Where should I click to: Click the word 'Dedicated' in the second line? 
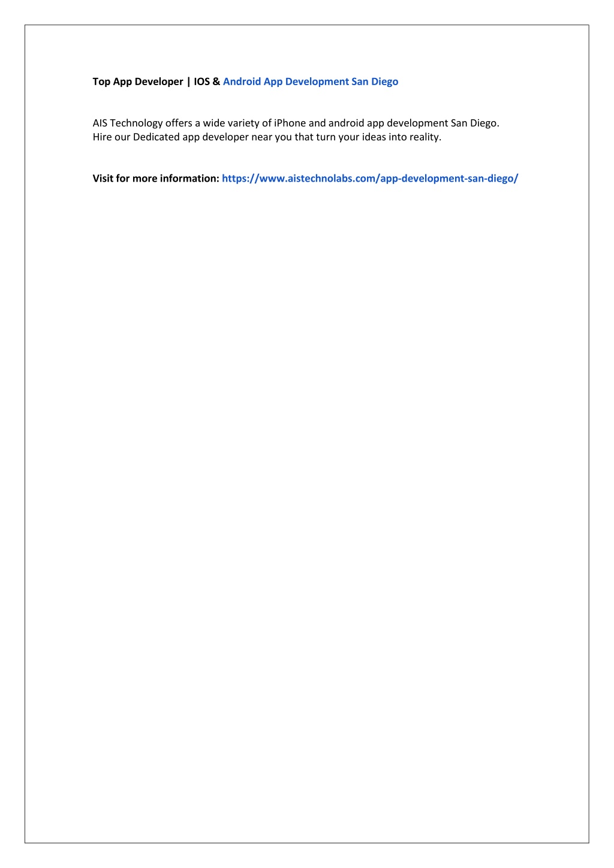(156, 137)
